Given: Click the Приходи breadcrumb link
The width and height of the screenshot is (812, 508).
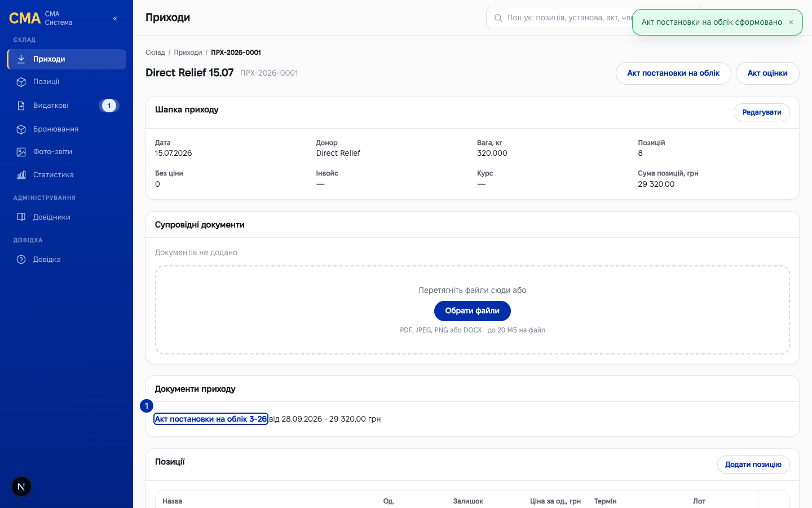Looking at the screenshot, I should [188, 52].
